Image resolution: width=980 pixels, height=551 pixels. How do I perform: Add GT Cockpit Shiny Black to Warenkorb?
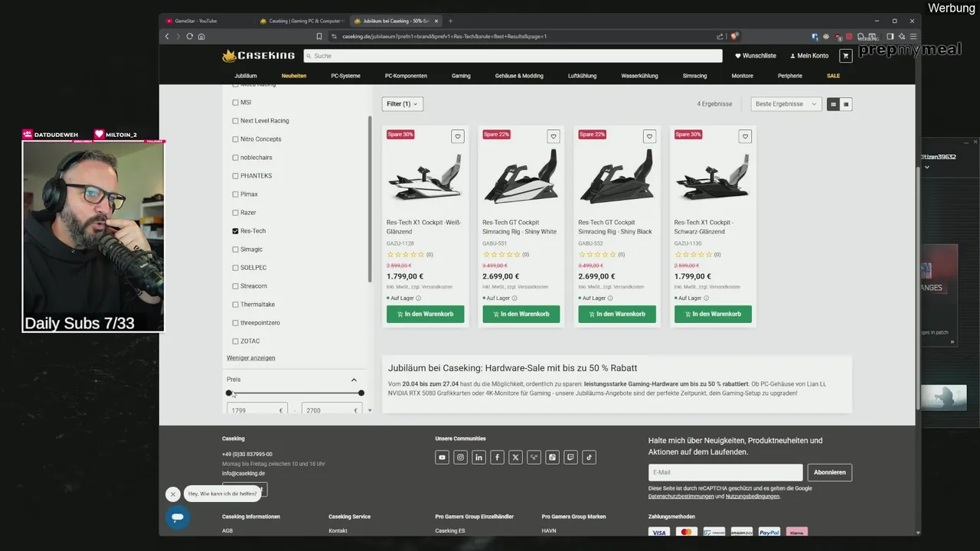pyautogui.click(x=617, y=314)
